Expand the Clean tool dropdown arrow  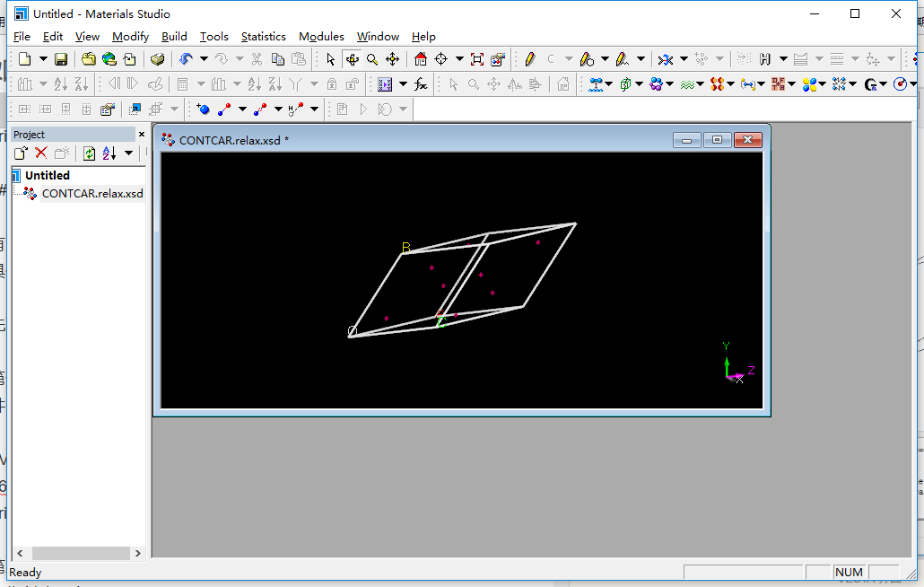[x=684, y=59]
